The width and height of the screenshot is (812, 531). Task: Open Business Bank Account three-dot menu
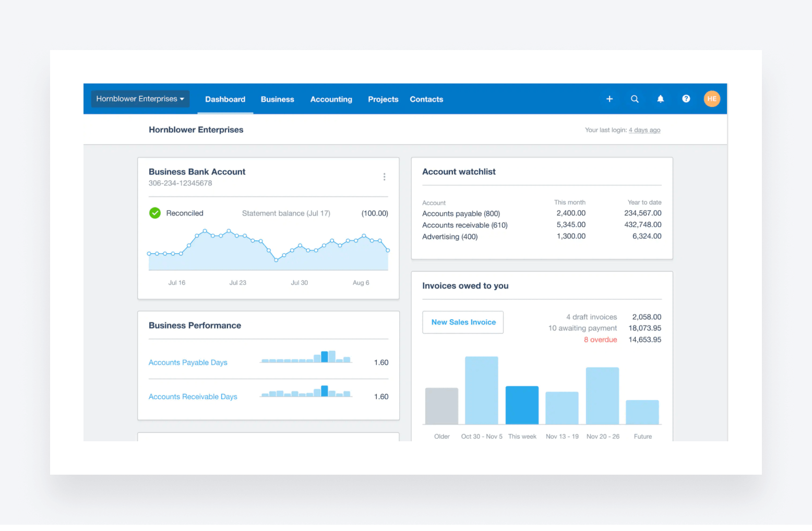pos(385,177)
